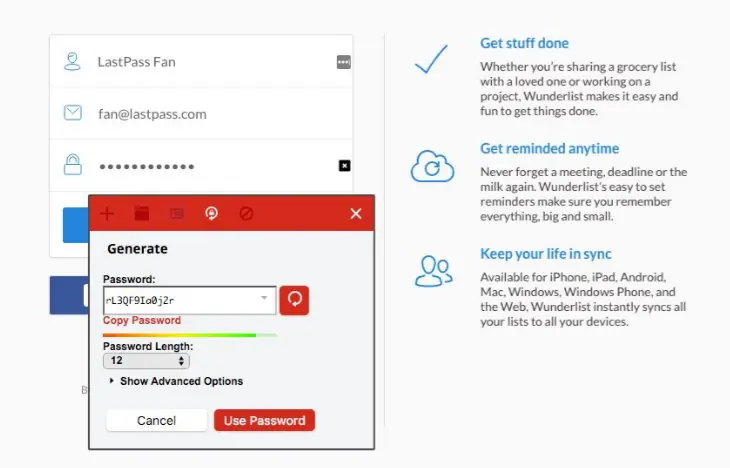Click Copy Password link
This screenshot has height=468, width=730.
pyautogui.click(x=142, y=320)
